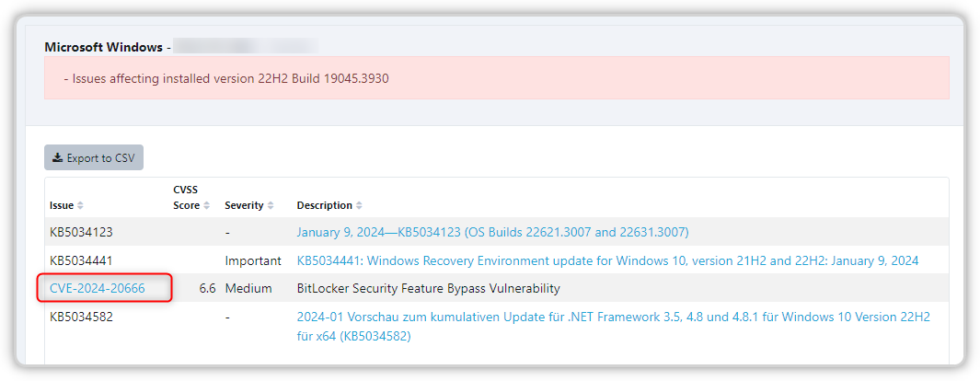Click the Description column header label
980x381 pixels.
(x=325, y=205)
